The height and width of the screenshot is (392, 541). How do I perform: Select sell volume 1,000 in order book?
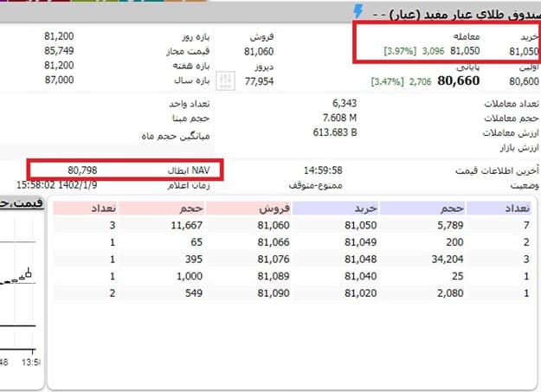tap(190, 276)
